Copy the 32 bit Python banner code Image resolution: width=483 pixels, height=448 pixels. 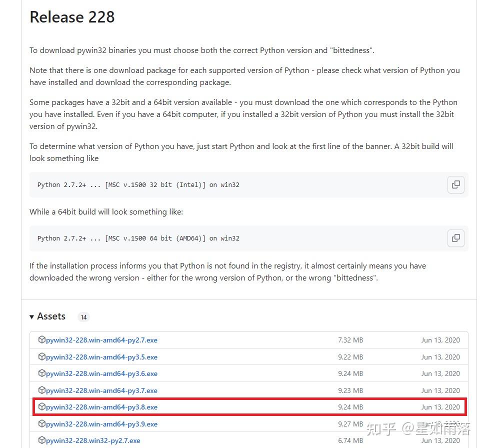coord(455,184)
